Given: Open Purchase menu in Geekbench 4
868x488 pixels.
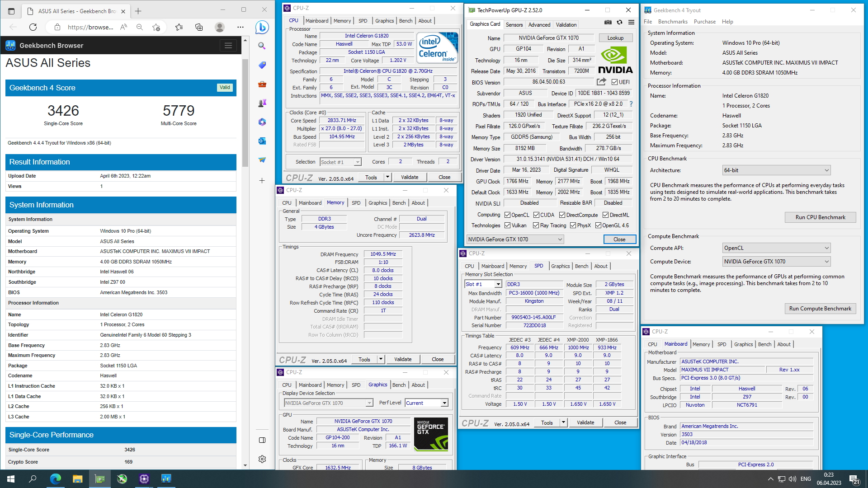Looking at the screenshot, I should pos(704,22).
